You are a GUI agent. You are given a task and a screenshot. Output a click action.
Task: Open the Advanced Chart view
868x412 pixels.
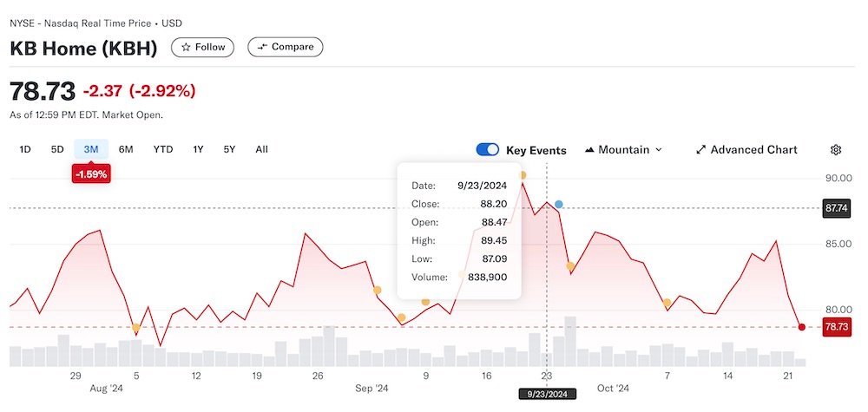click(746, 150)
